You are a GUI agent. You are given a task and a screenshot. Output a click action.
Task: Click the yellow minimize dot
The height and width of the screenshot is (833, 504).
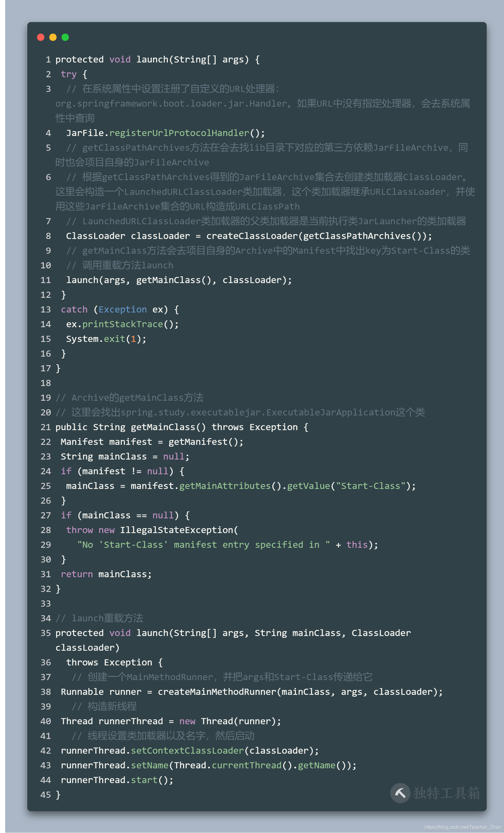(53, 37)
